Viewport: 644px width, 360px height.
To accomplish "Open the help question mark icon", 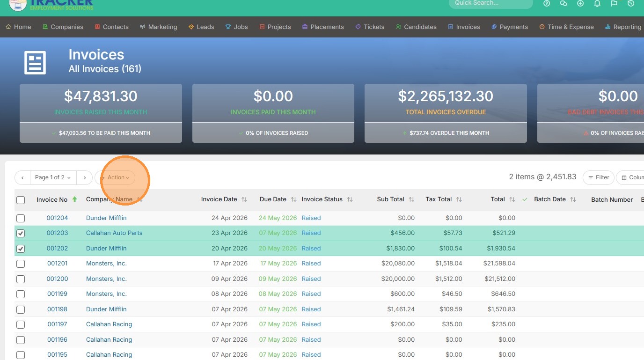I will point(547,3).
